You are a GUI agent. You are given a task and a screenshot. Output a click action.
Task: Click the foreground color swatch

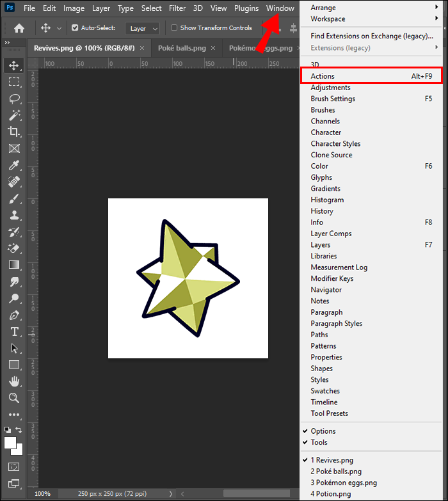[x=10, y=442]
